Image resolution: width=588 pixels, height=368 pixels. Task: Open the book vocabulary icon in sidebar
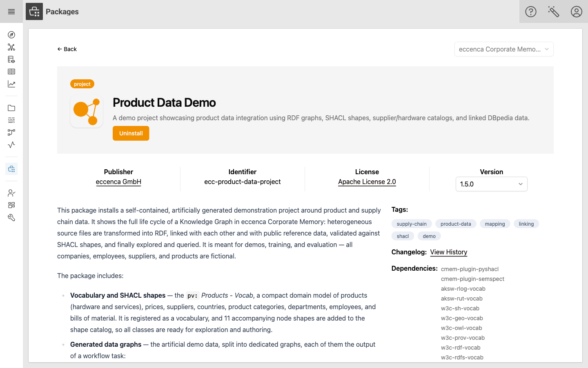11,72
